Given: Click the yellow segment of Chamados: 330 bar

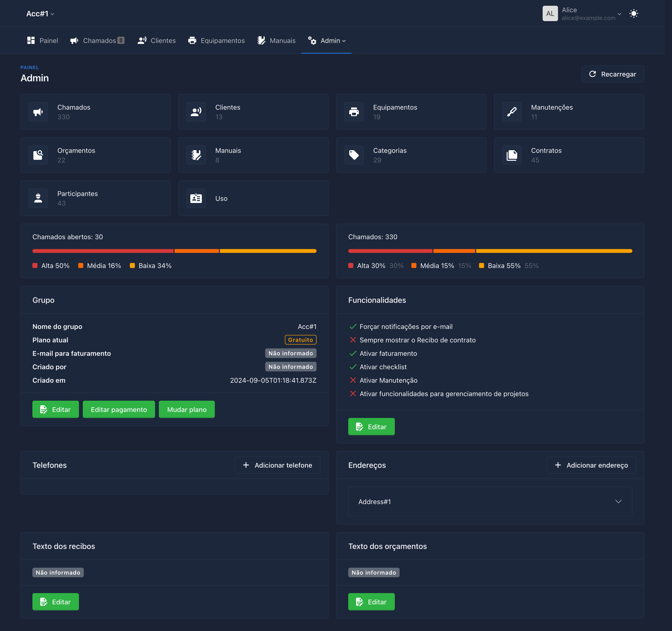Looking at the screenshot, I should 554,251.
